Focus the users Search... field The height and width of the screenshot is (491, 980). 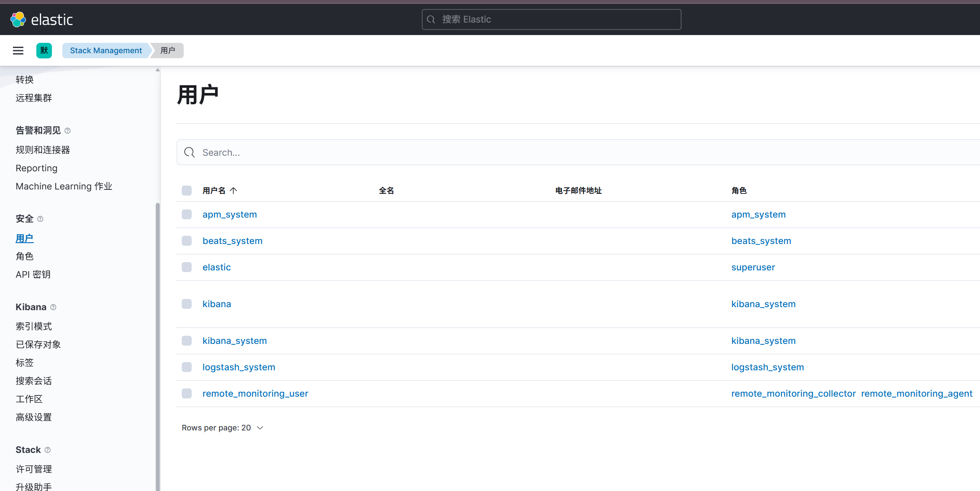click(x=578, y=152)
